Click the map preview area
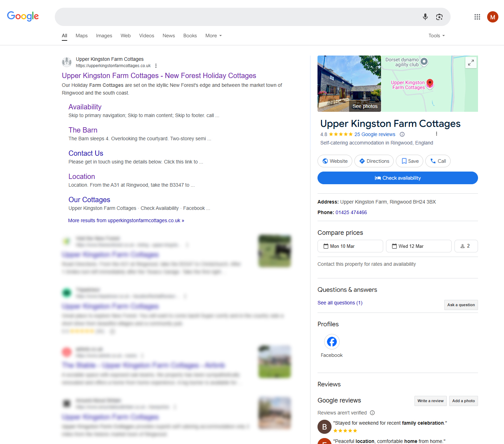Image resolution: width=504 pixels, height=444 pixels. tap(430, 84)
